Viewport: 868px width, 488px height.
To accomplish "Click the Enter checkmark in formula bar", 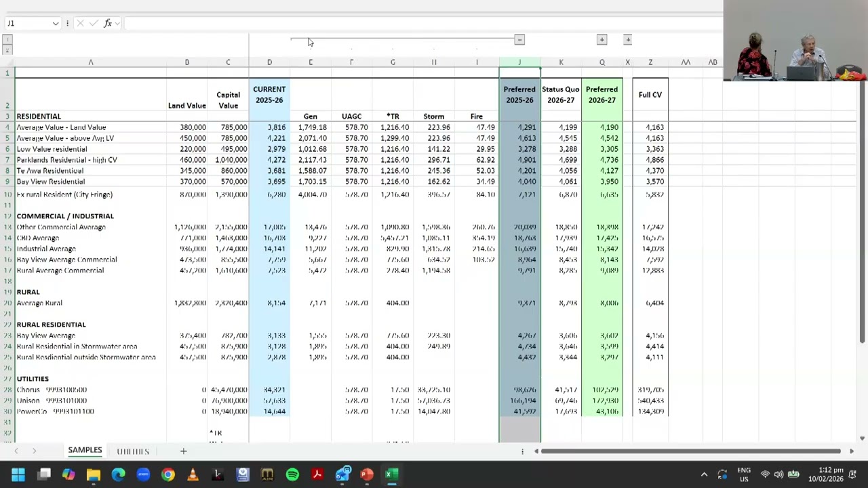I will coord(93,23).
